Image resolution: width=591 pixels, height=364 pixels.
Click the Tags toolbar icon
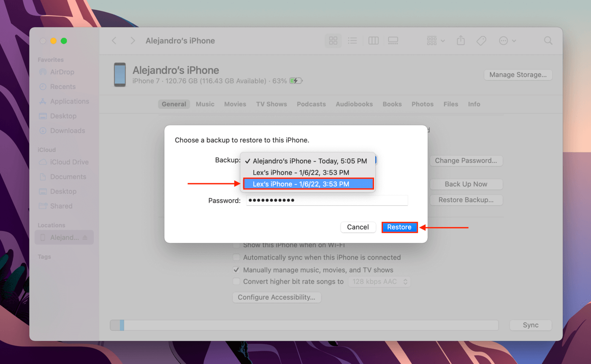(481, 41)
